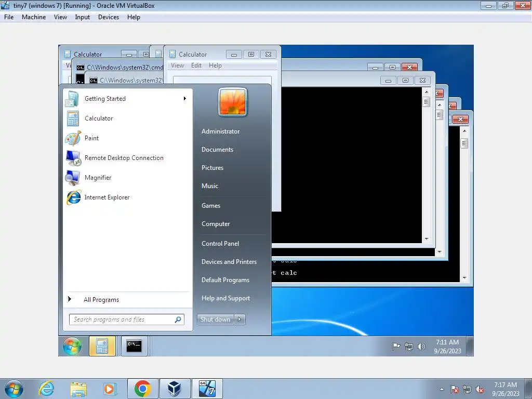Focus the partially hidden left Calculator window

(x=87, y=54)
